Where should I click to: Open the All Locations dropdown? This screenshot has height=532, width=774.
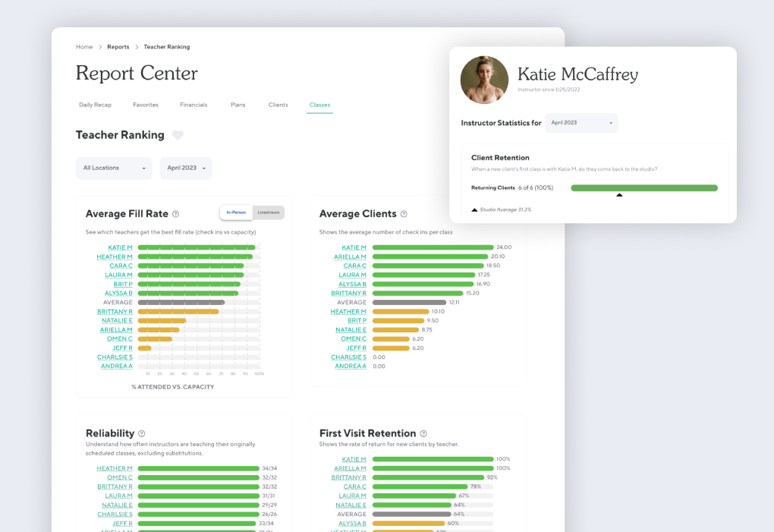click(113, 168)
